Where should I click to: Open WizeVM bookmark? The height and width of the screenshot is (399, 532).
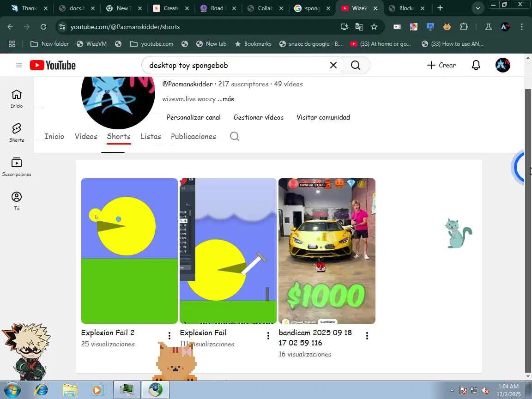point(91,44)
